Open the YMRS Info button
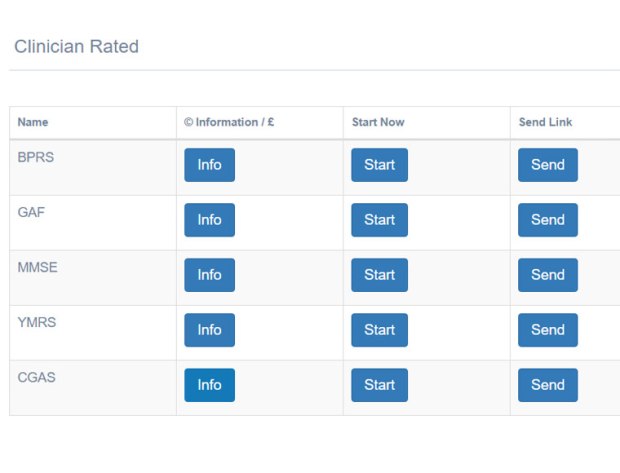Viewport: 620px width, 473px height. (209, 330)
